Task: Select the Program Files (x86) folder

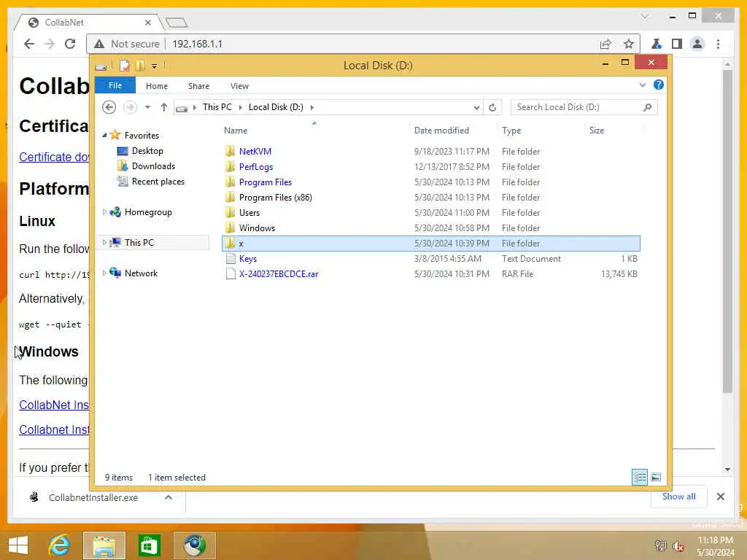Action: pyautogui.click(x=275, y=197)
